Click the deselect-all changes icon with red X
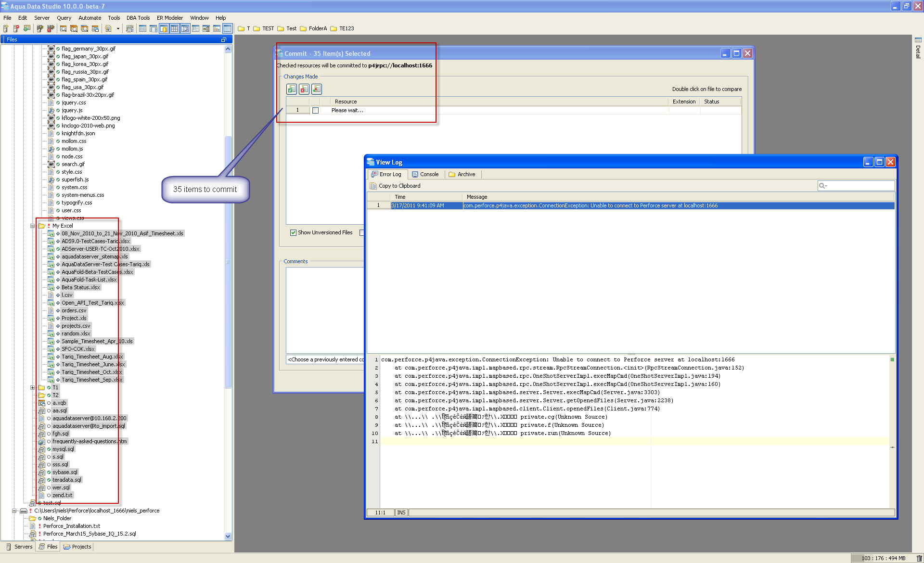The width and height of the screenshot is (924, 563). coord(304,89)
